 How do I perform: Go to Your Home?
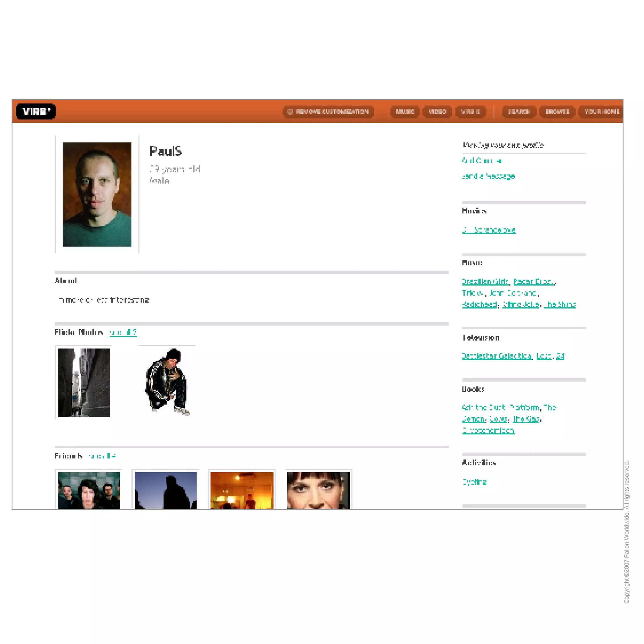click(x=601, y=112)
